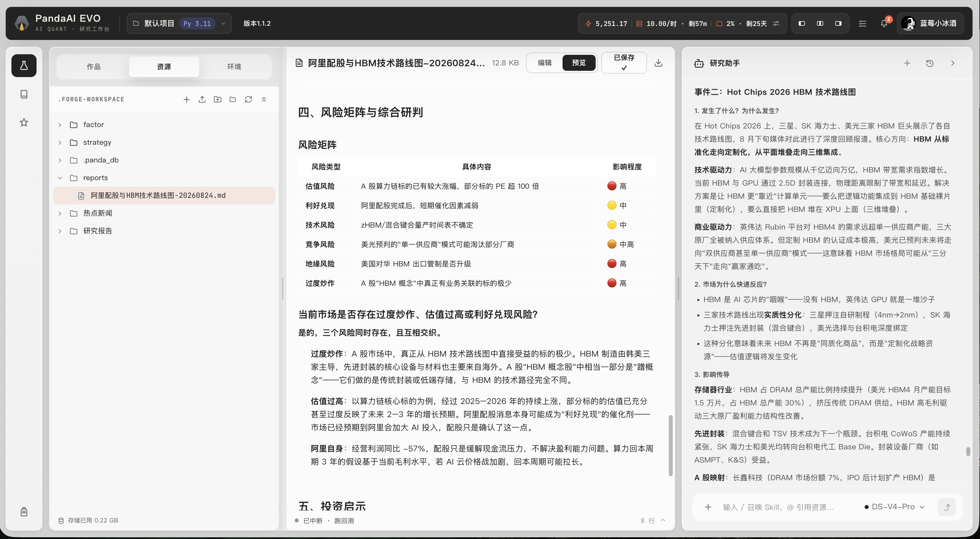
Task: Click the document preview scrollbar
Action: [670, 445]
